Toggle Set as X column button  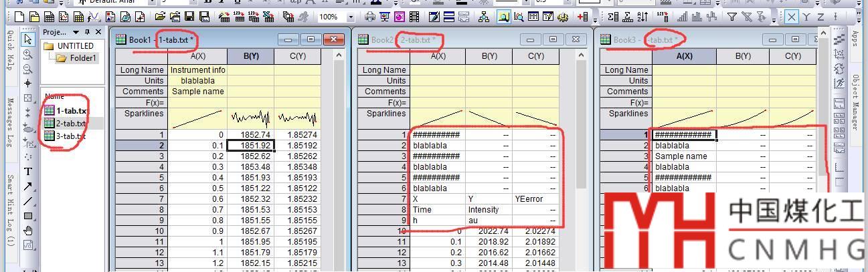coord(792,17)
